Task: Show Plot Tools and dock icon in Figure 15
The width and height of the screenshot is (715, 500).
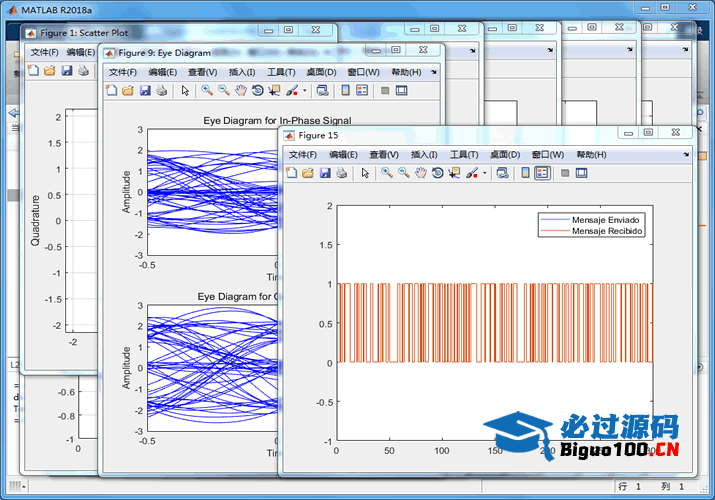Action: [581, 173]
